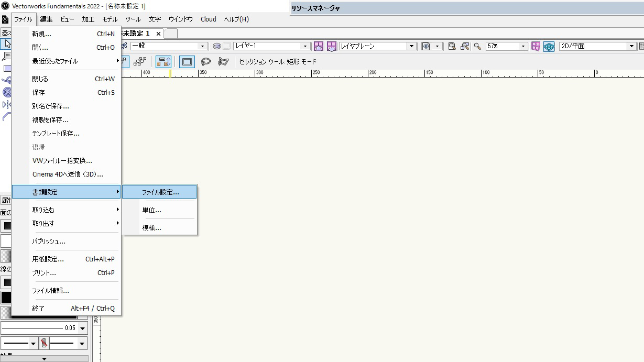Enable lasso marquee selection mode
This screenshot has width=644, height=362.
coord(206,62)
